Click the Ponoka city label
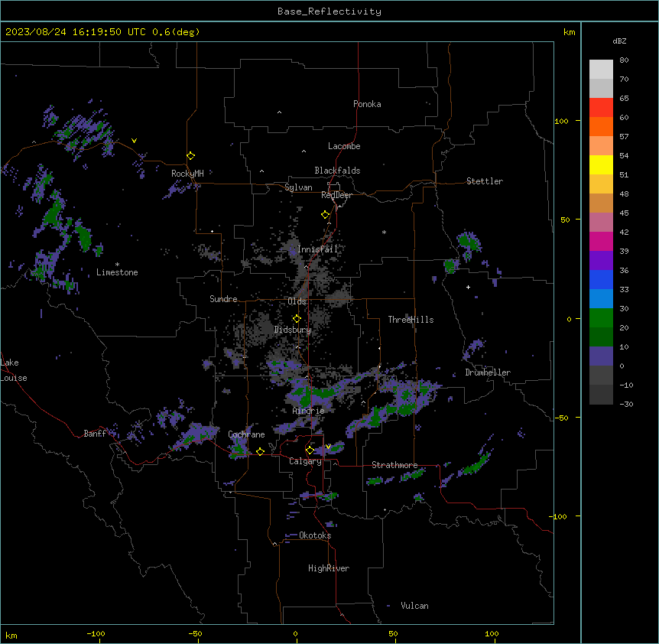 367,104
